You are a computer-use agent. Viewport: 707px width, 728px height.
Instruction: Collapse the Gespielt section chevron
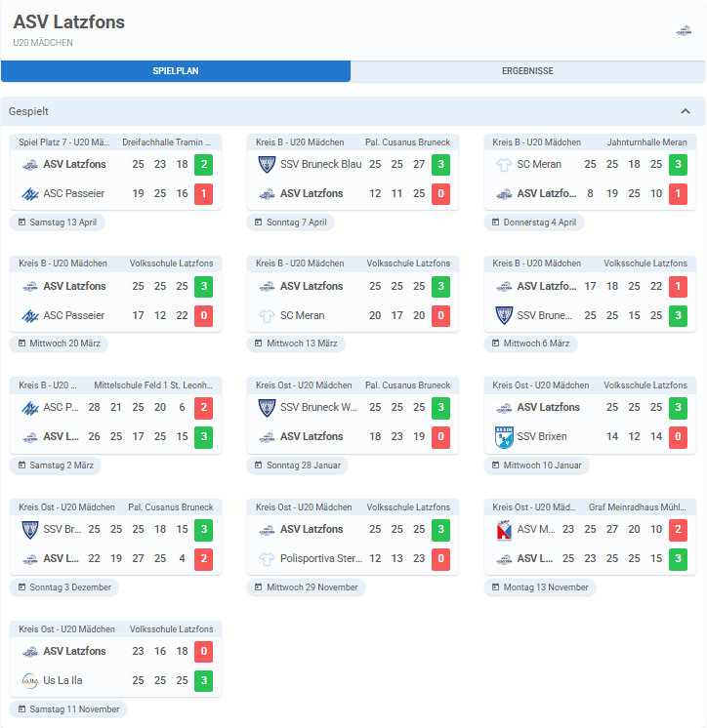(x=686, y=111)
